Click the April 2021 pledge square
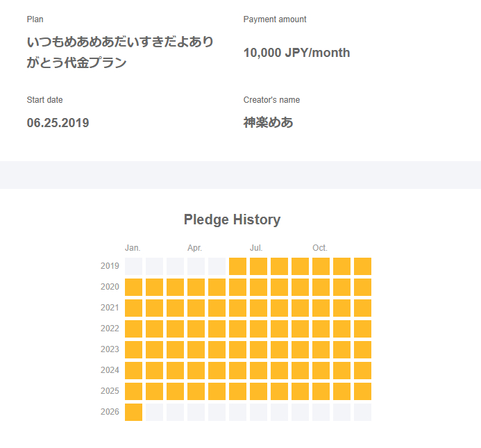Screen dimensions: 481x448 (196, 308)
